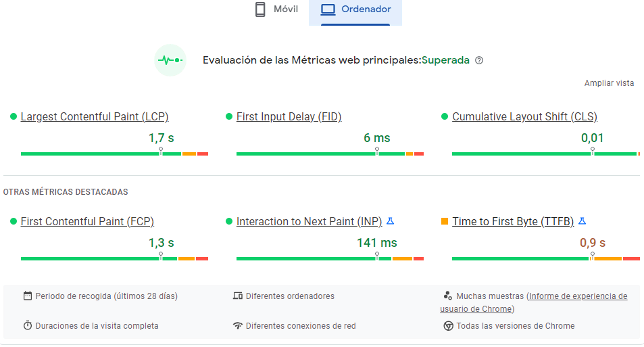Open Interaction to Next Paint (INP) link
644x347 pixels.
309,221
